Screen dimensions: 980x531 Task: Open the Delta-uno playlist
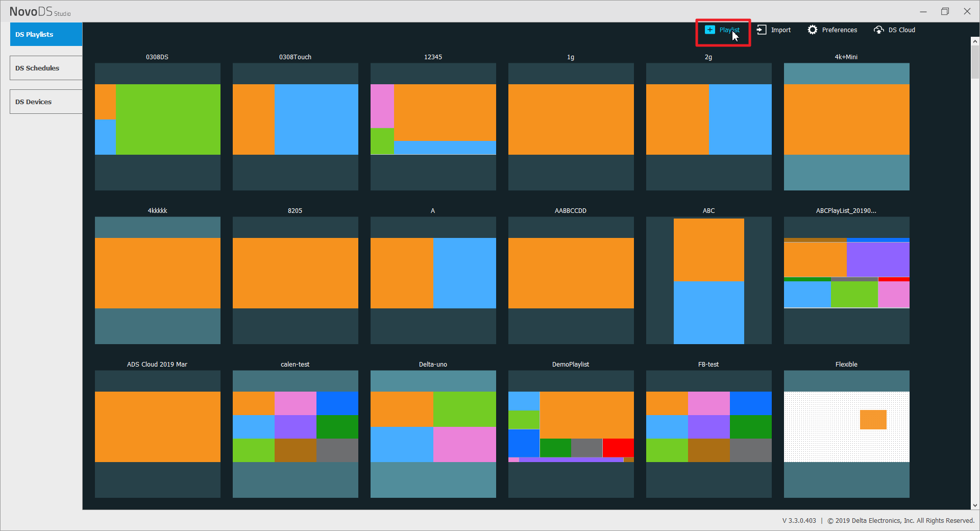(433, 433)
